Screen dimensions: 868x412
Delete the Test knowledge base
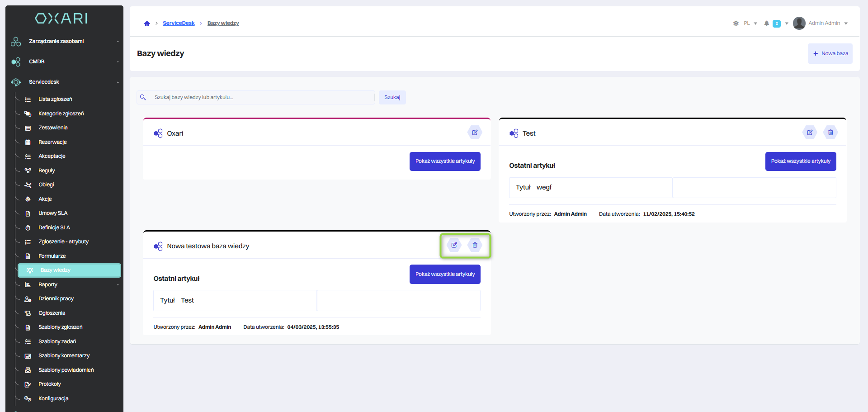(830, 133)
